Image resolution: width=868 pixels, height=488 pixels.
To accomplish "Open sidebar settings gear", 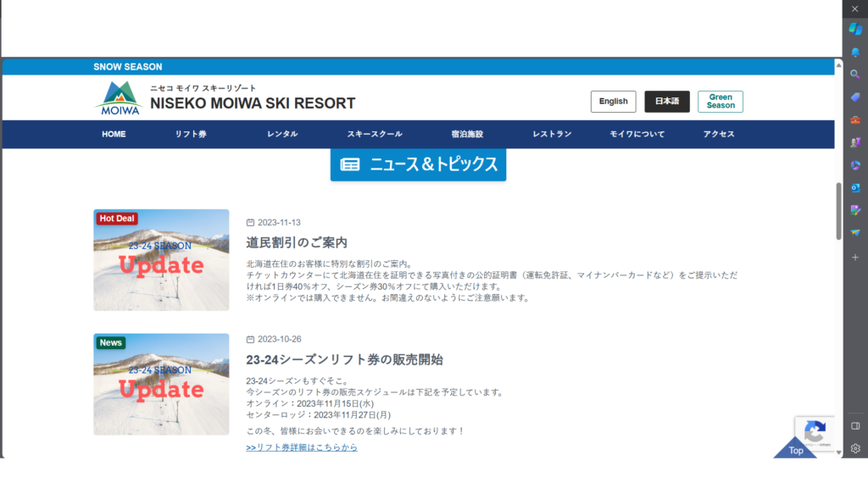I will pos(855,449).
